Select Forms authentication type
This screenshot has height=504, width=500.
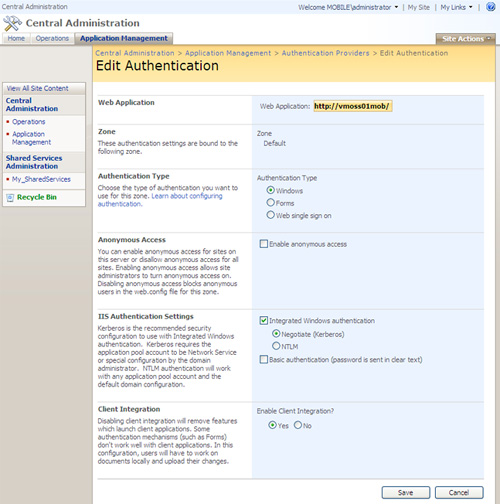271,202
